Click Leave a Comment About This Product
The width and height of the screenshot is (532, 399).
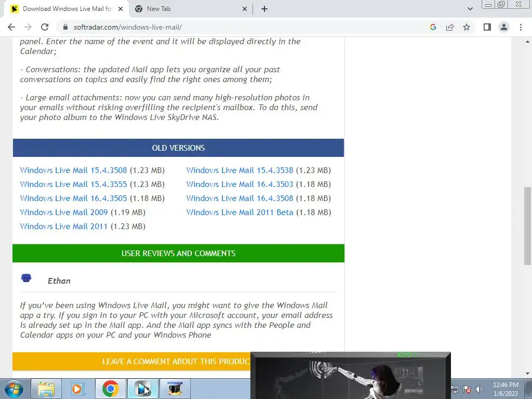pyautogui.click(x=131, y=362)
